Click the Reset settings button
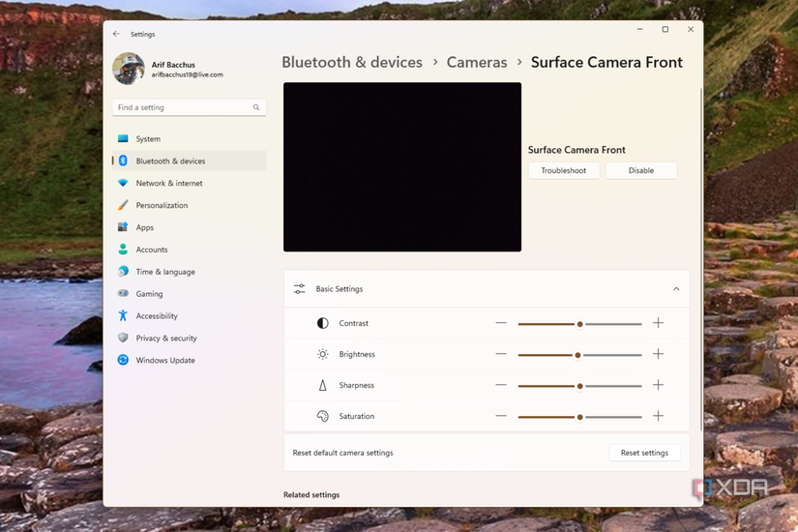This screenshot has height=532, width=798. point(644,453)
